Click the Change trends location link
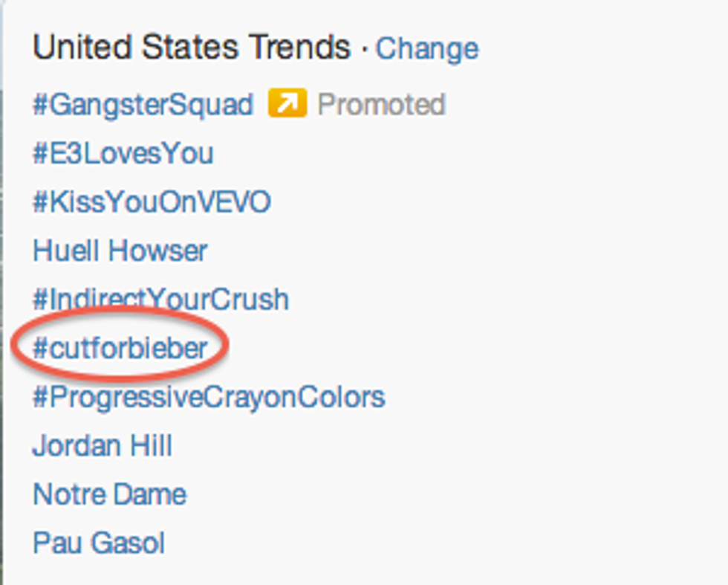Screen dimensions: 728x585 click(x=427, y=49)
